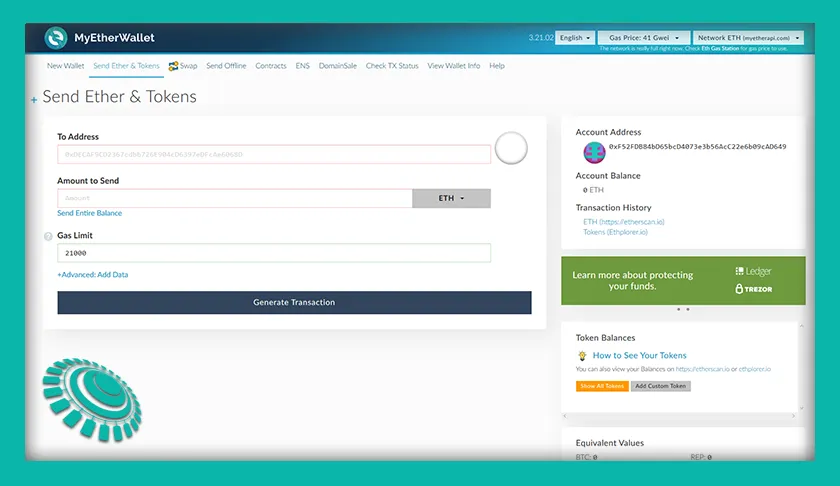Click the version number 3.21.02

(541, 38)
